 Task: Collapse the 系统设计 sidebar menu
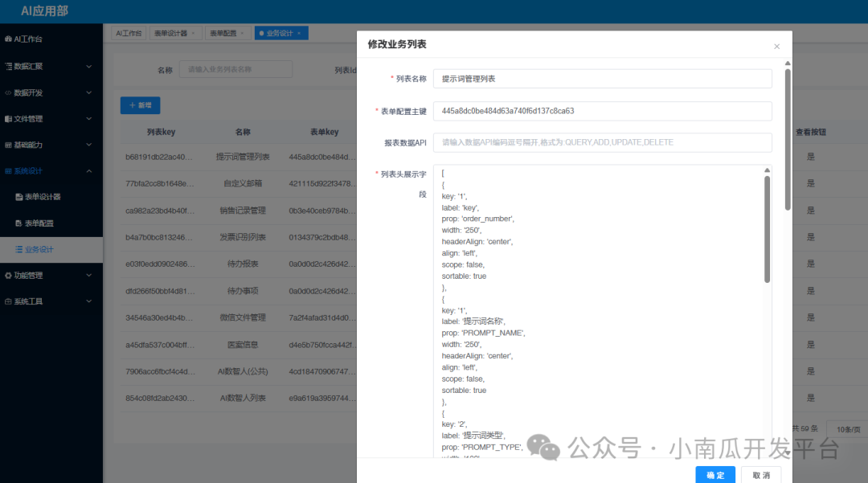click(x=51, y=171)
